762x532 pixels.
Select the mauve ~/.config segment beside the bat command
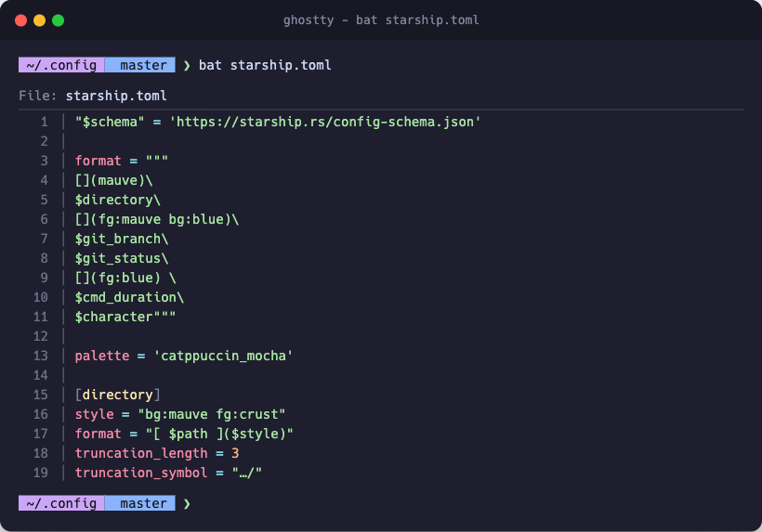60,66
